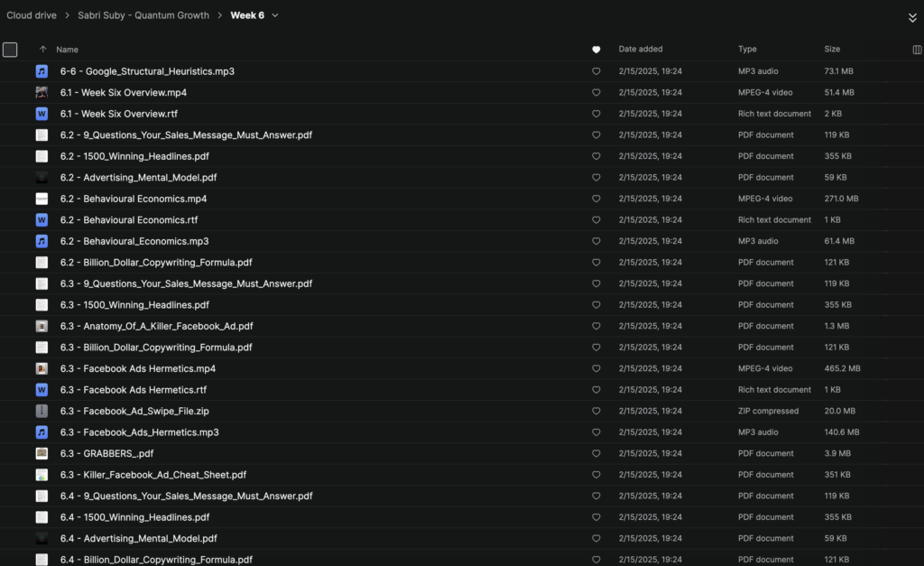
Task: Click the video thumbnail of 6.2 Behavioural Economics.mp4
Action: 42,199
